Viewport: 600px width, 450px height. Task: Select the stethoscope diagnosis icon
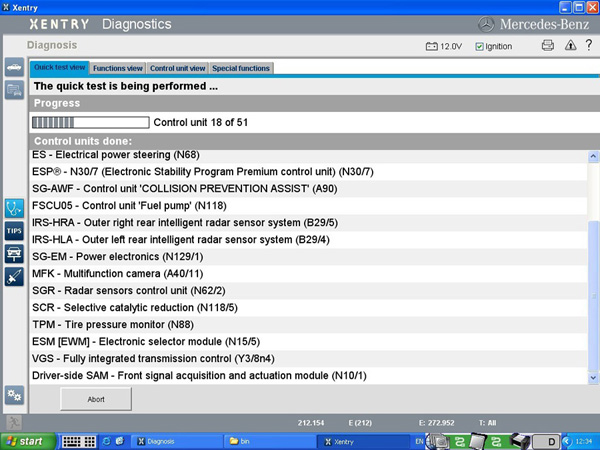click(14, 209)
